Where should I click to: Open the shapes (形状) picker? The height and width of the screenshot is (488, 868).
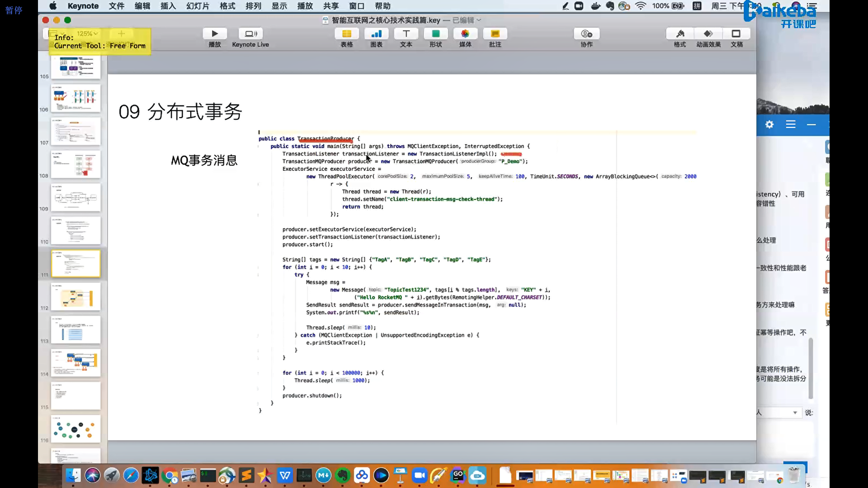(x=435, y=34)
